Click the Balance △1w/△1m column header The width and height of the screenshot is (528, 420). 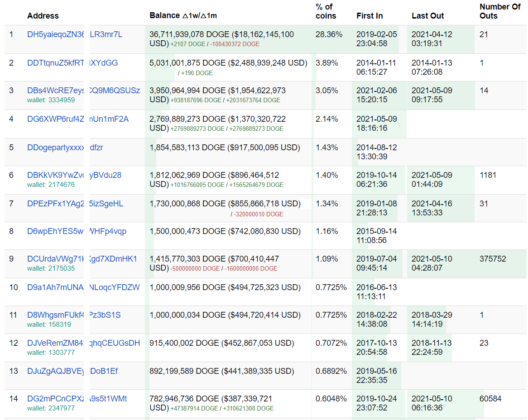183,16
